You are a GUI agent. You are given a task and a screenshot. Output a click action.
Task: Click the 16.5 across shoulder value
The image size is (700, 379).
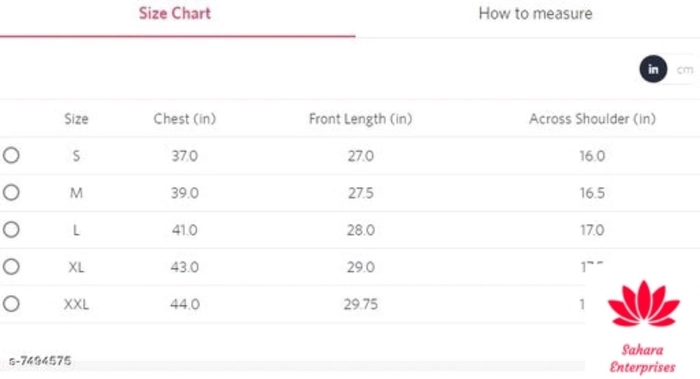(x=592, y=193)
